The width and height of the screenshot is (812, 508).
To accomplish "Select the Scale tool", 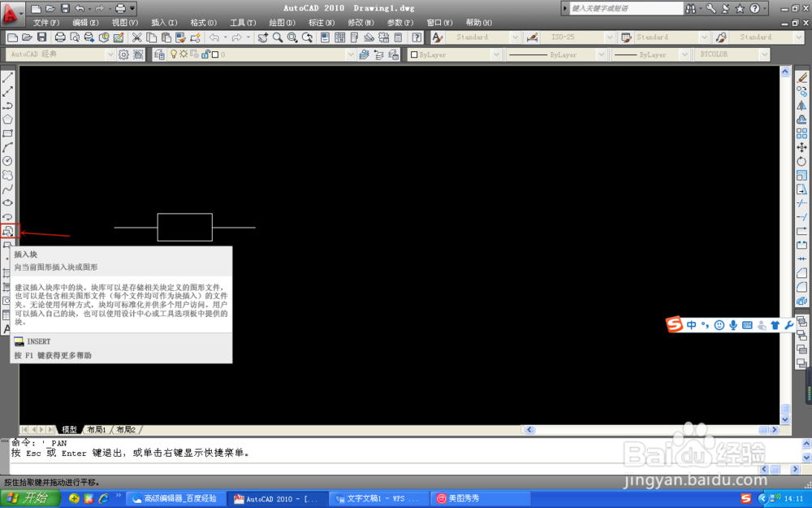I will tap(801, 176).
